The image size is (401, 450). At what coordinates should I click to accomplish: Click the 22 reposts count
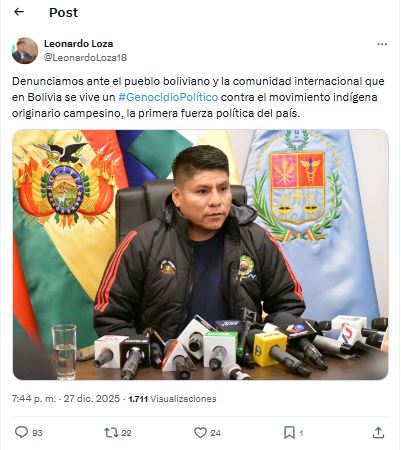click(126, 433)
